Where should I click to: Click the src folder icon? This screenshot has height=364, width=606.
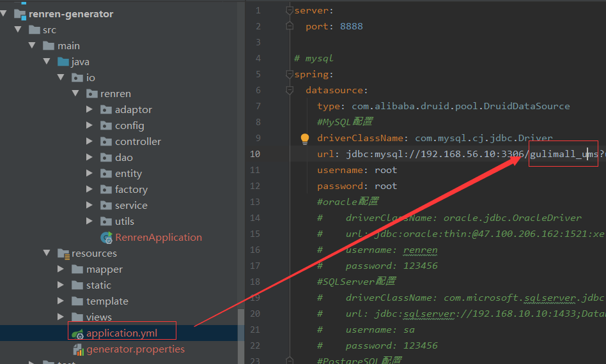pos(35,30)
